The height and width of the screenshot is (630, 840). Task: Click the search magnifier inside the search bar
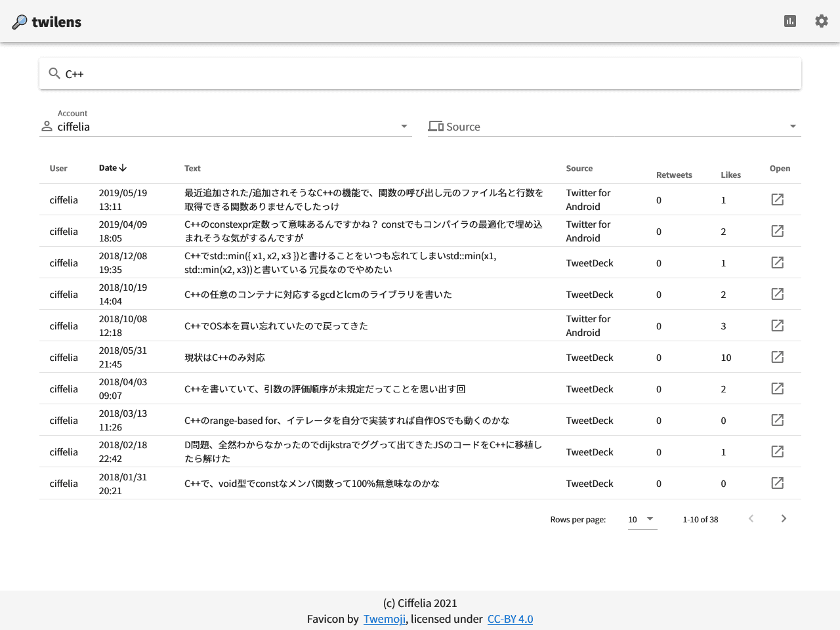(54, 73)
